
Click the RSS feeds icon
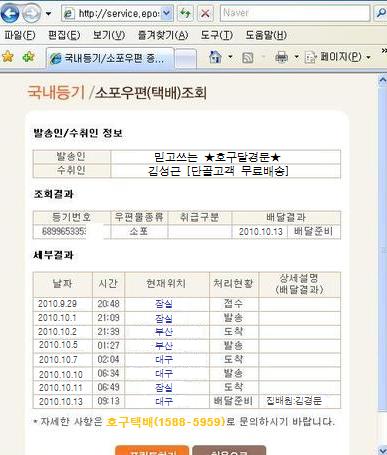(x=248, y=58)
